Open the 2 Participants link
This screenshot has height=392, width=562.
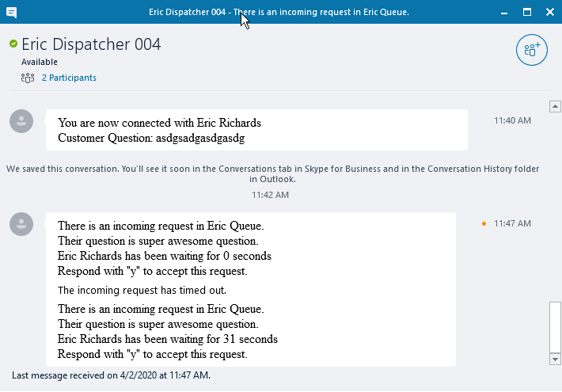point(69,78)
